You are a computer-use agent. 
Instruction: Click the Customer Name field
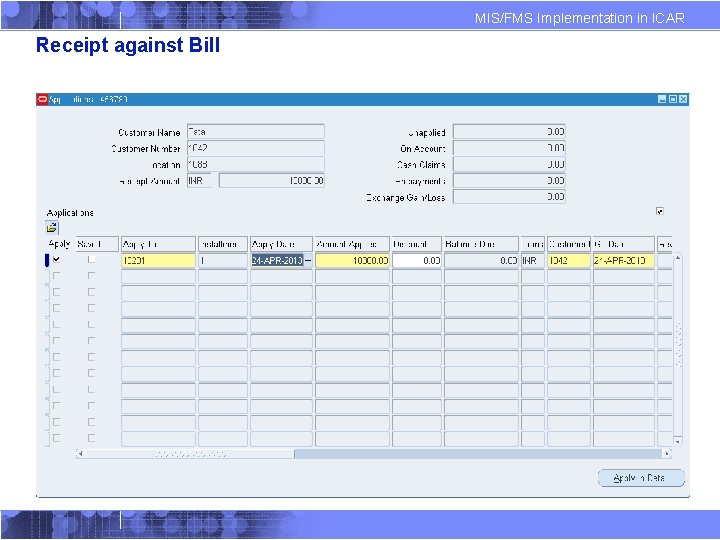point(256,132)
